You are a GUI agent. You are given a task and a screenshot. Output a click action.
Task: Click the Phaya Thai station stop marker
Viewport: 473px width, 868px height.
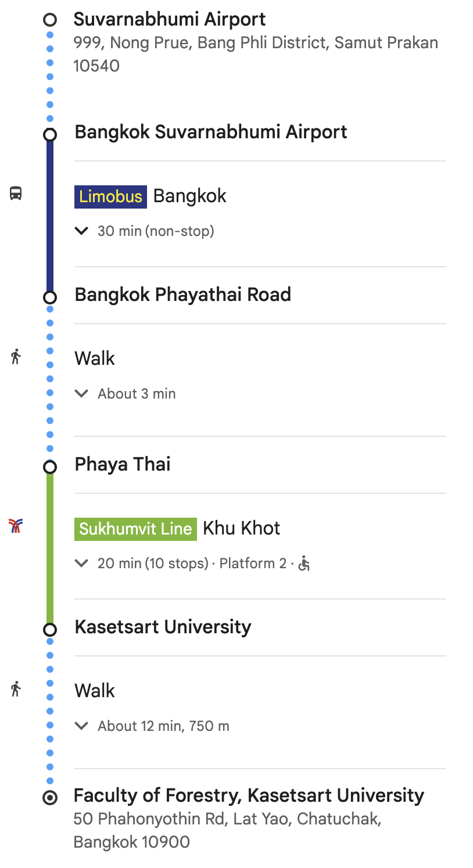[x=50, y=467]
